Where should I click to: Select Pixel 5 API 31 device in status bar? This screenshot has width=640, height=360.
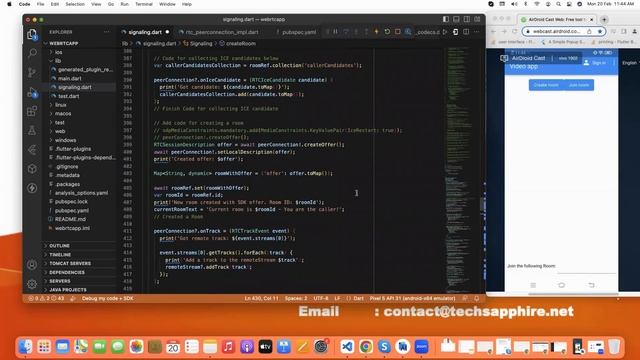[x=412, y=298]
